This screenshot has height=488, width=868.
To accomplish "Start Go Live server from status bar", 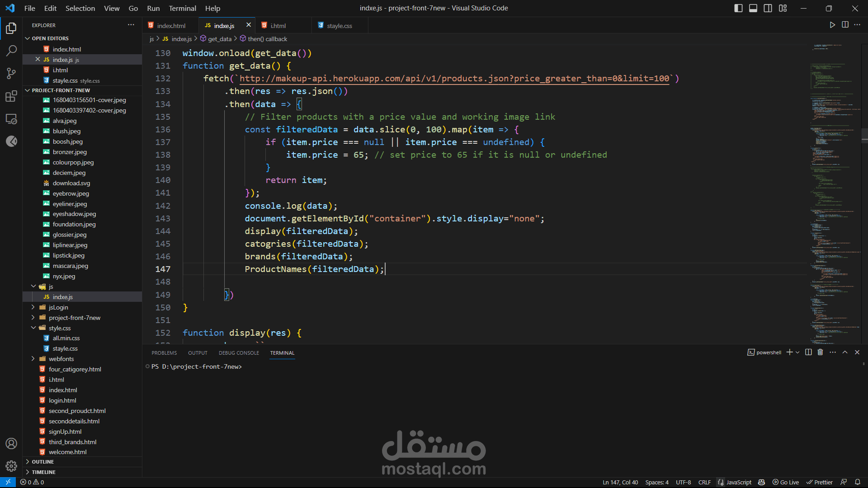I will pos(786,482).
